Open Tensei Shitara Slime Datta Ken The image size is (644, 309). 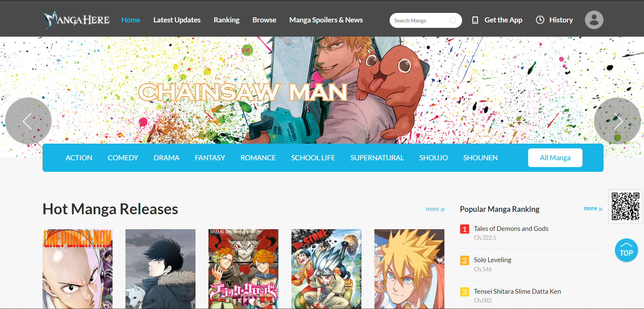517,291
